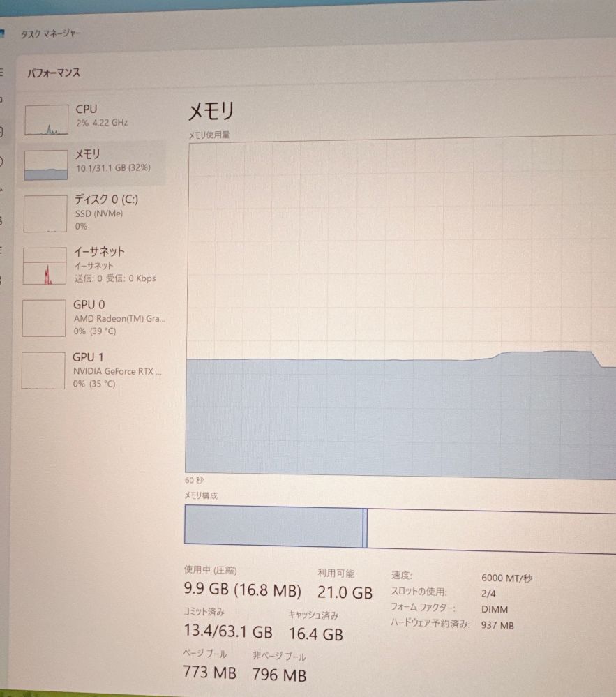The height and width of the screenshot is (697, 616).
Task: Open ディスク 0 (C:) performance view
Action: tap(93, 213)
